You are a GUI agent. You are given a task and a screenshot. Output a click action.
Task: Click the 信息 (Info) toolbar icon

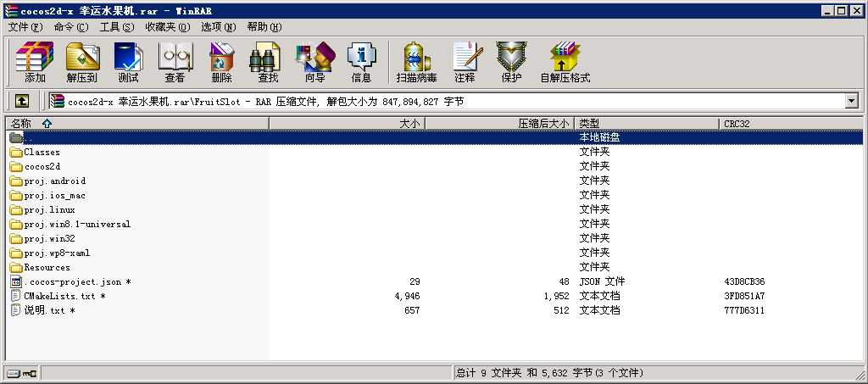click(361, 57)
